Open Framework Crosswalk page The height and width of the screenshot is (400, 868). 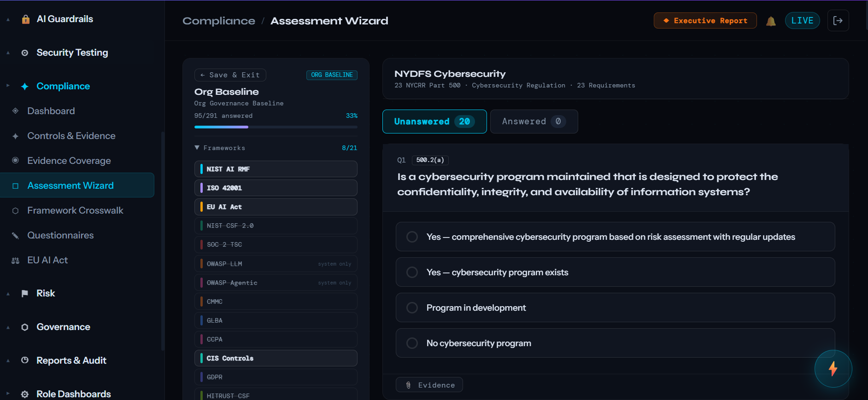75,210
